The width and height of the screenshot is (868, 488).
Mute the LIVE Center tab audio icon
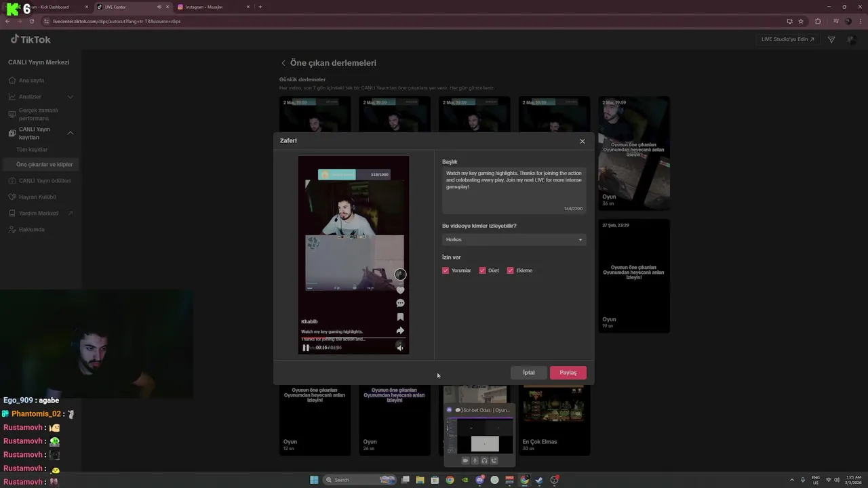coord(159,7)
